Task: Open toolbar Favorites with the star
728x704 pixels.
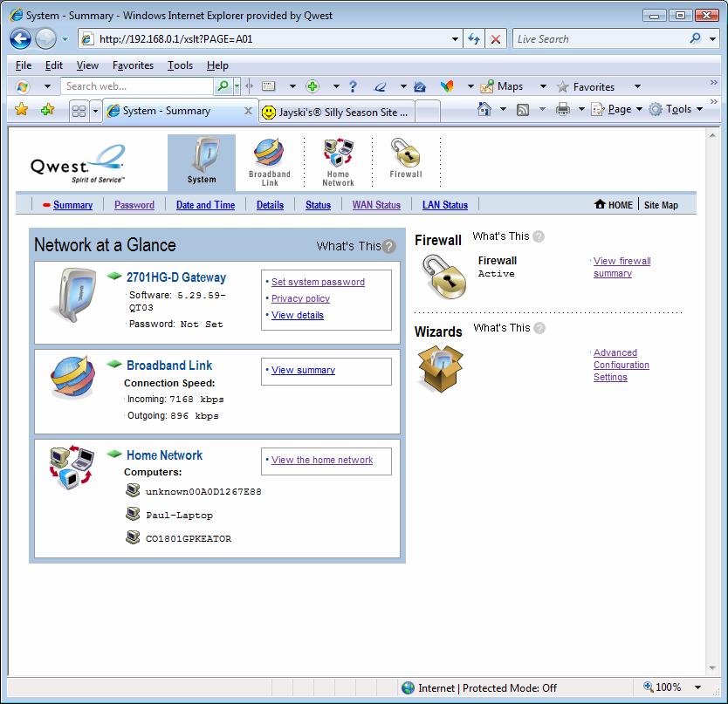Action: pyautogui.click(x=586, y=86)
